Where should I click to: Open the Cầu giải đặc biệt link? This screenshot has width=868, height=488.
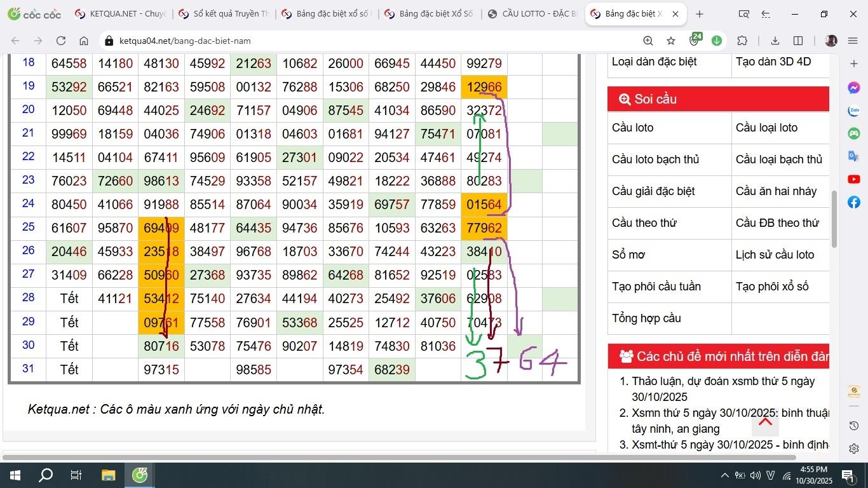pyautogui.click(x=653, y=191)
